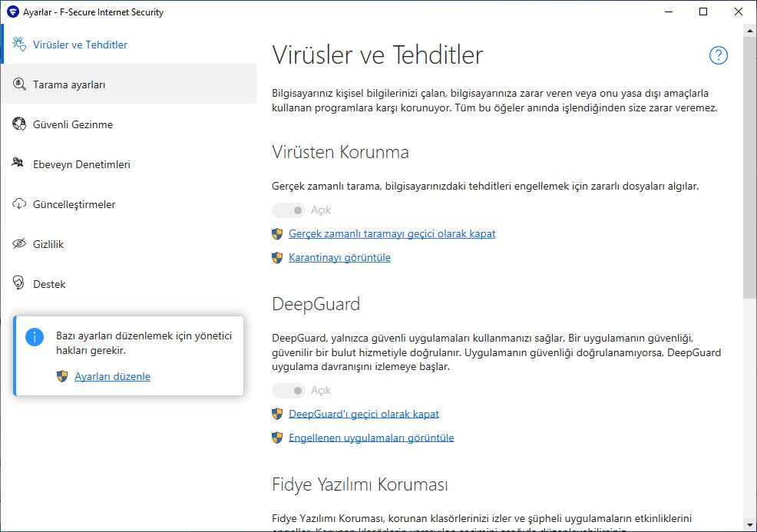Viewport: 757px width, 532px height.
Task: Open help with the question mark icon
Action: tap(718, 55)
